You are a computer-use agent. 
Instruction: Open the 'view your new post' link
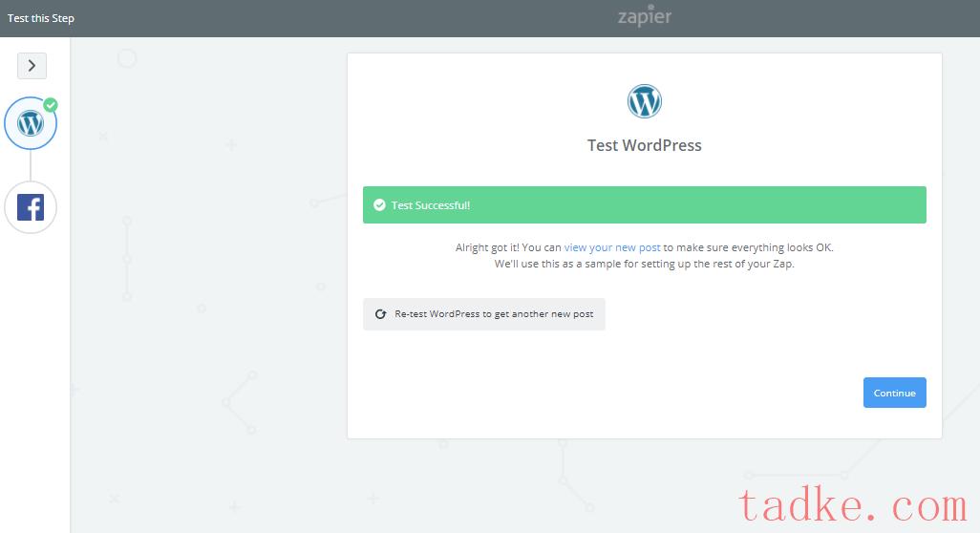612,247
